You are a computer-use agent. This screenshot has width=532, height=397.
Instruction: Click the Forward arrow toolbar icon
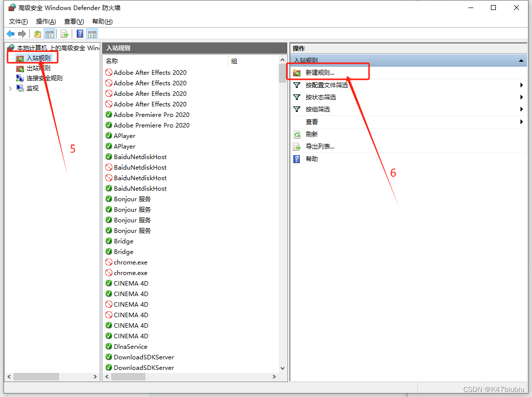22,34
